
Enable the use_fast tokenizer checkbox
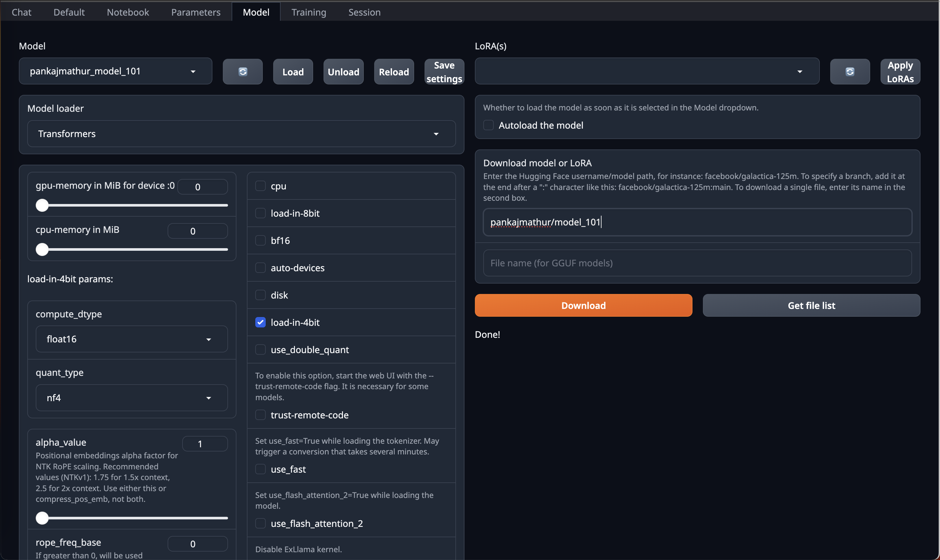click(x=260, y=469)
